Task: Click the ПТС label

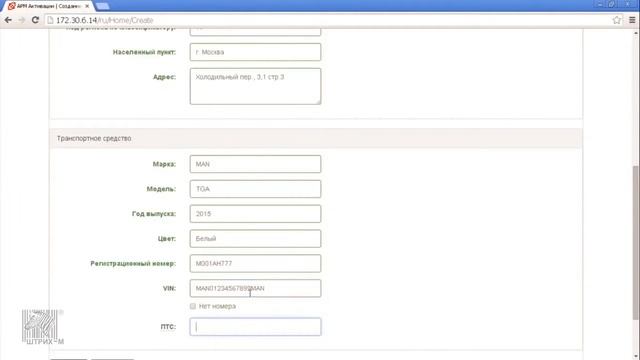Action: 168,327
